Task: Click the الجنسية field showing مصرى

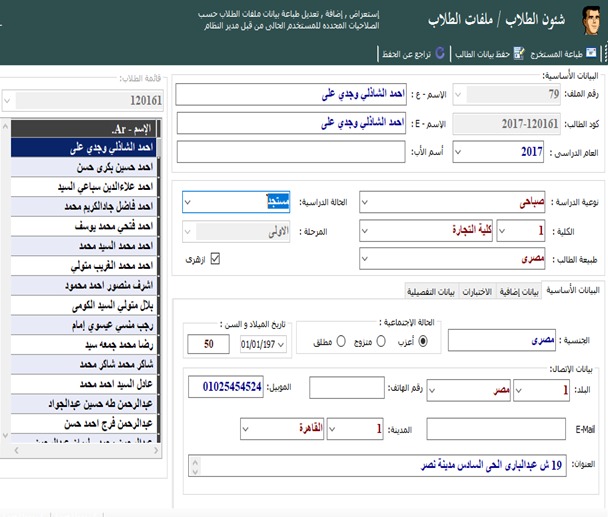Action: pos(502,340)
